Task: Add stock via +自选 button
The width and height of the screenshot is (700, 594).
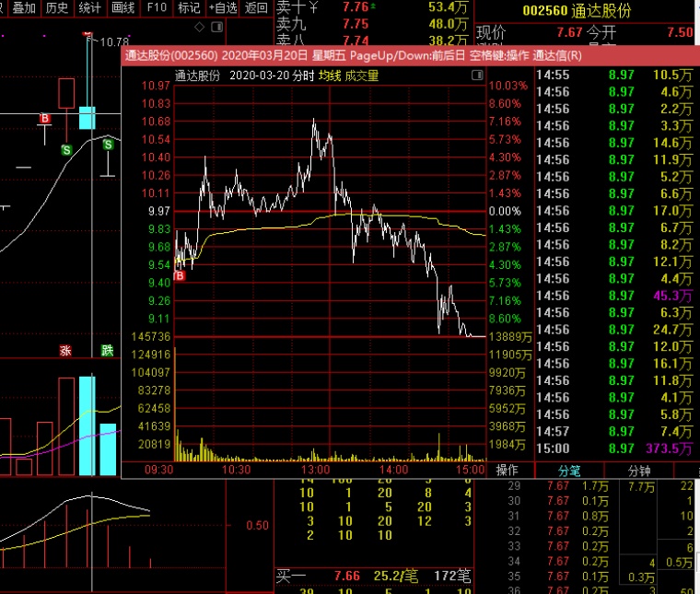Action: pos(223,7)
